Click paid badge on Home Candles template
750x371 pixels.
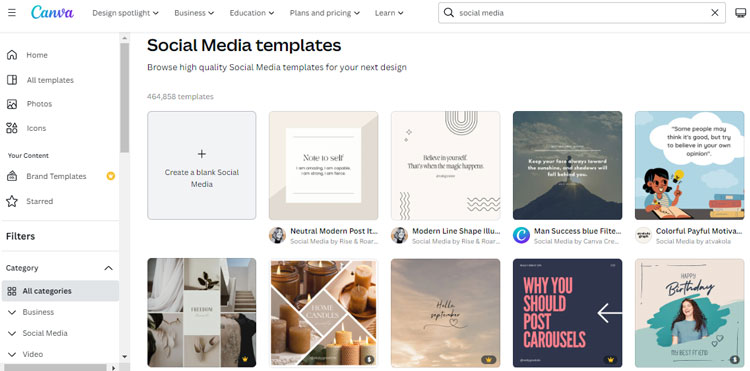coord(369,360)
